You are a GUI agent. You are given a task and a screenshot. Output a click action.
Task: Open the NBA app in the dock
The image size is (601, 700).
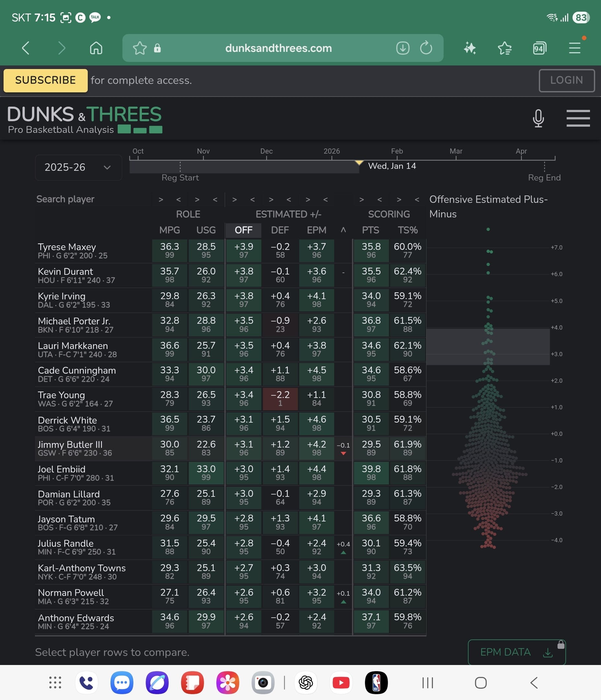tap(377, 682)
